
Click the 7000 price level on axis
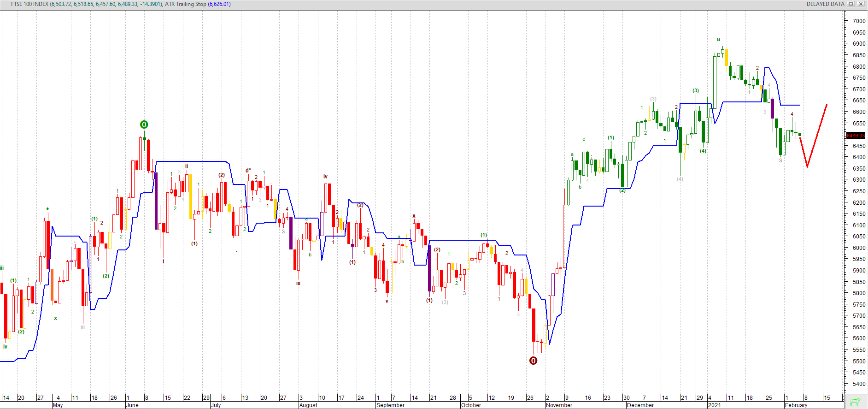coord(859,21)
